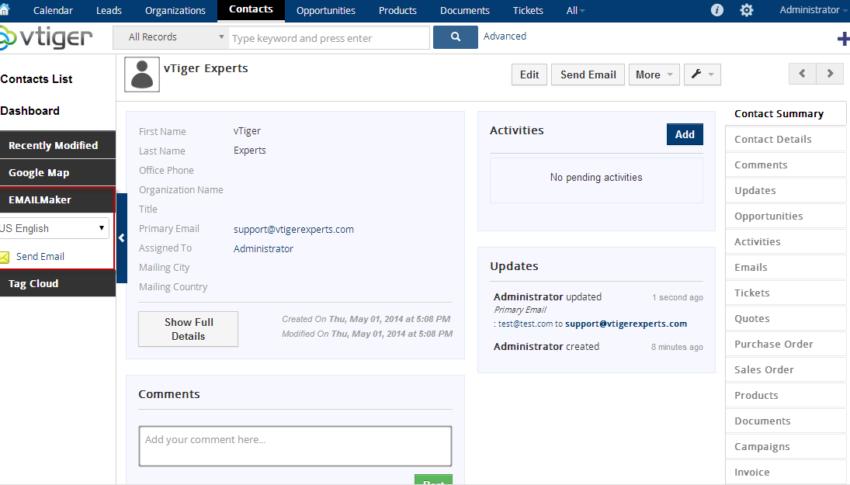Expand Recently Modified panel
The height and width of the screenshot is (485, 850).
57,145
